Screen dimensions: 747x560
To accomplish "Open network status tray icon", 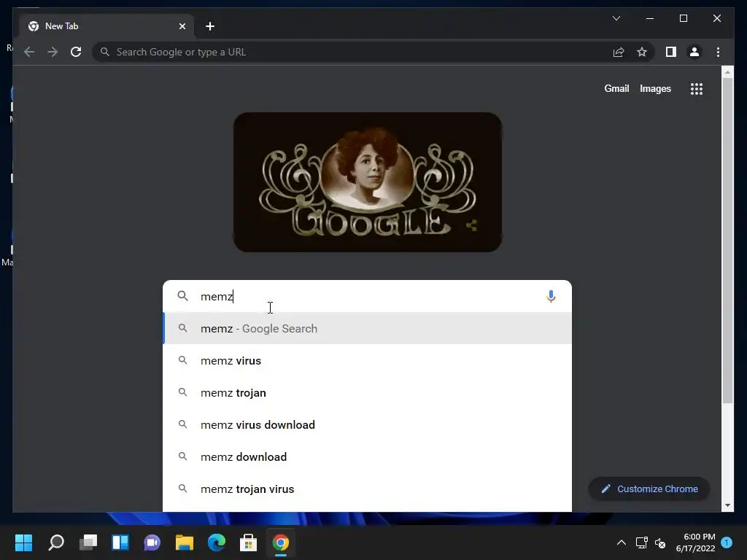I will 642,542.
